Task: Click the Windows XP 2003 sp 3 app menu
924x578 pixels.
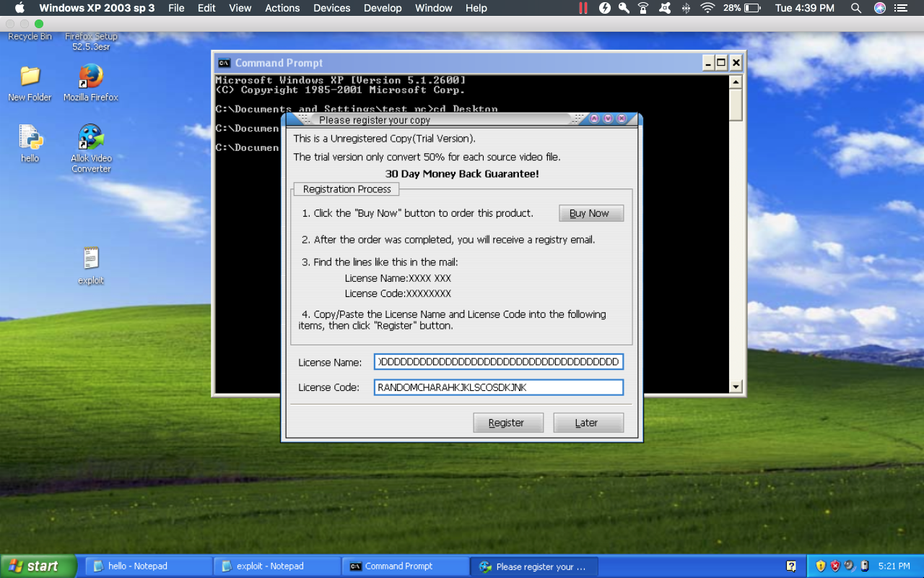Action: 97,8
